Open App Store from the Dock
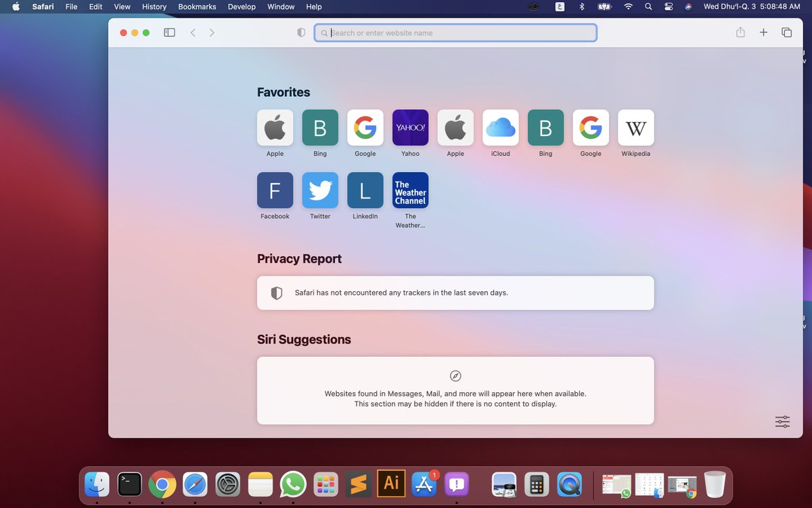This screenshot has width=812, height=508. coord(424,484)
